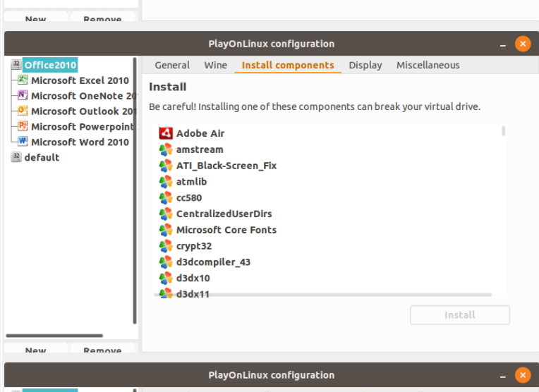
Task: Click the Microsoft Core Fonts component icon
Action: [166, 230]
